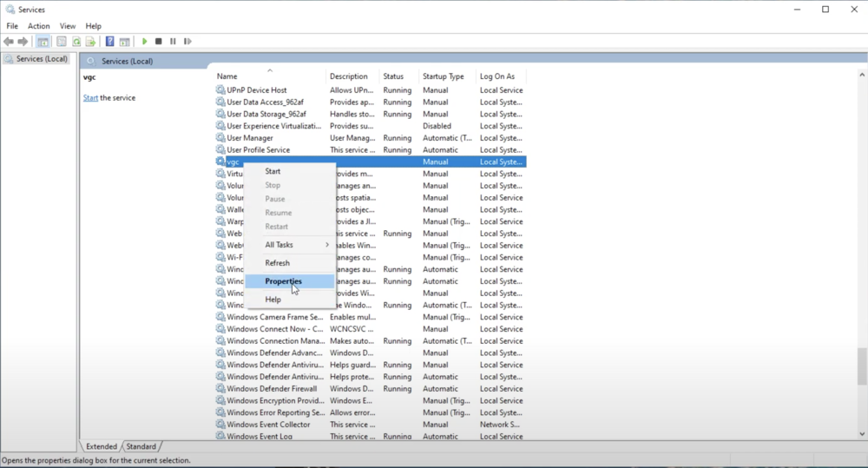Click the Pause Service toolbar icon
This screenshot has width=868, height=468.
coord(173,42)
